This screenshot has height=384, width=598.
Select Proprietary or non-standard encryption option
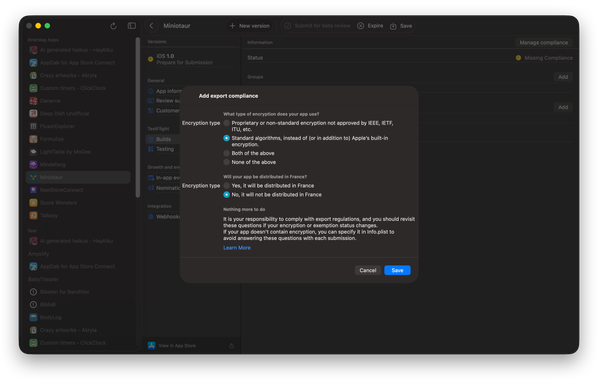tap(227, 123)
